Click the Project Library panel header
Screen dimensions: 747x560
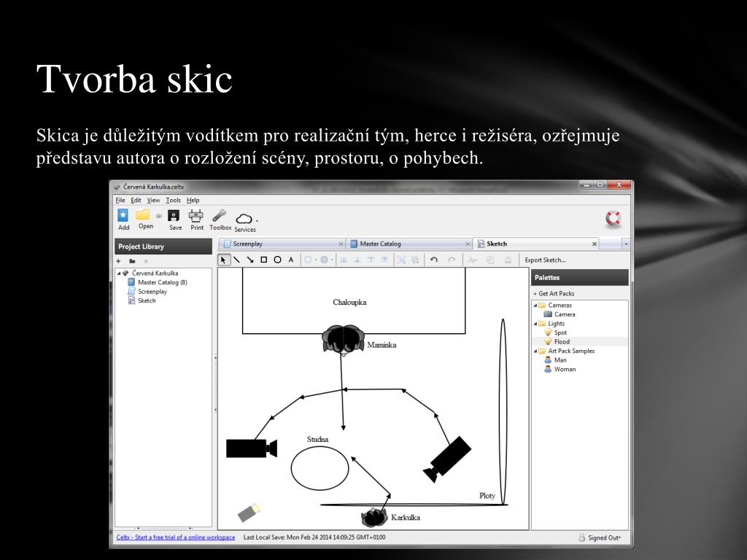[x=163, y=246]
